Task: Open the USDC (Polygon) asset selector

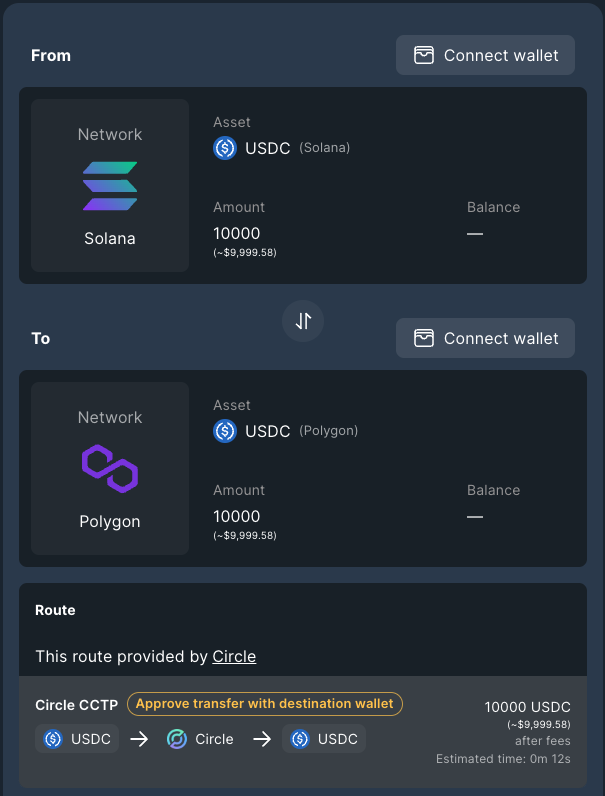Action: pyautogui.click(x=286, y=431)
